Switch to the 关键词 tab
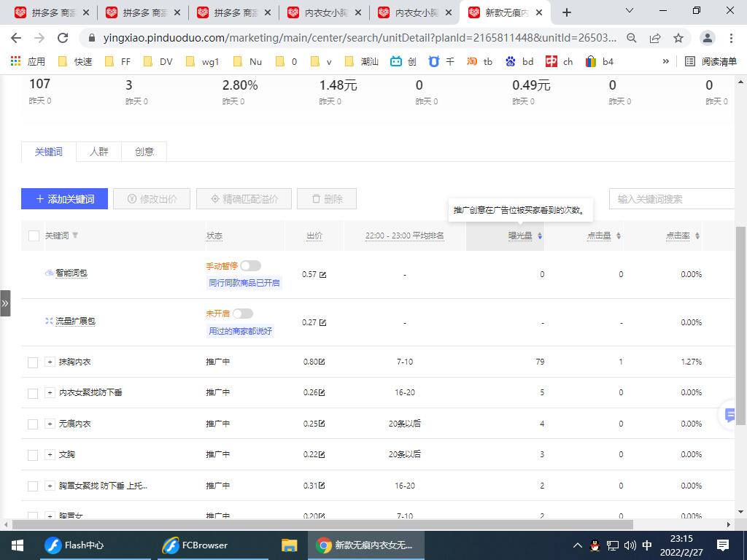 (49, 152)
